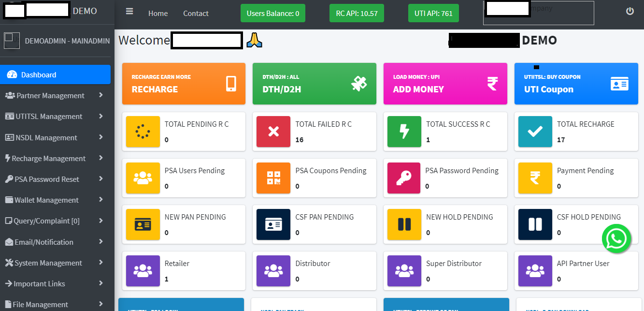Select the Dashboard speedometer icon
Image resolution: width=644 pixels, height=311 pixels.
coord(12,74)
